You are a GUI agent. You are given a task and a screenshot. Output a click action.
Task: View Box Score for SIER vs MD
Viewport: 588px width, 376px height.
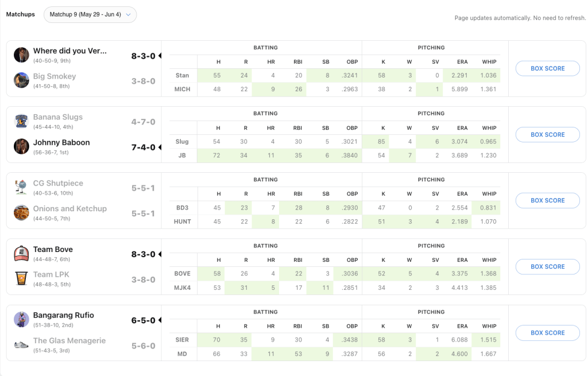click(547, 332)
